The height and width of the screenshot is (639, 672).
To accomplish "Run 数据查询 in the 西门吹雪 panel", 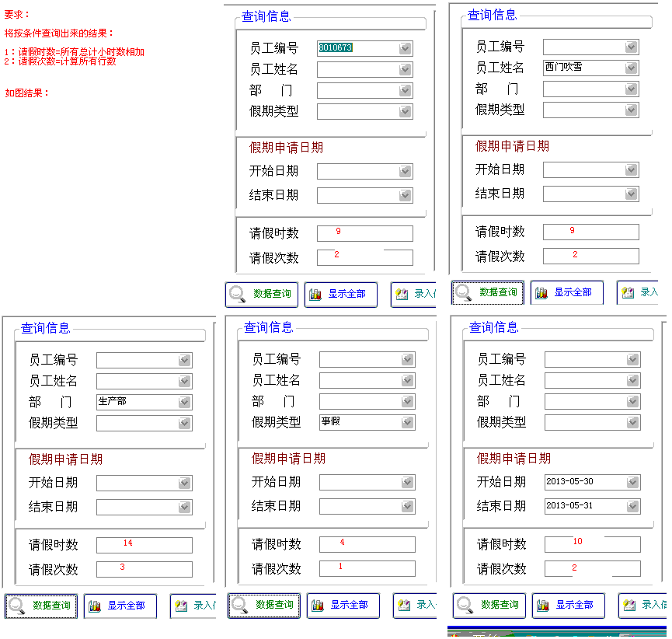I will pyautogui.click(x=488, y=292).
